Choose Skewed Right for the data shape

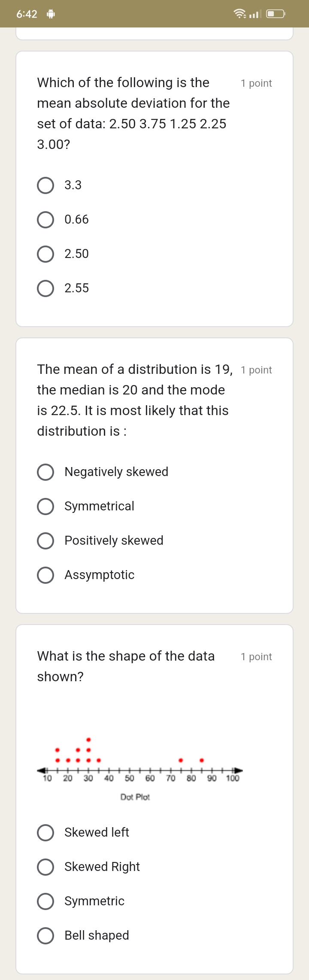pyautogui.click(x=45, y=867)
